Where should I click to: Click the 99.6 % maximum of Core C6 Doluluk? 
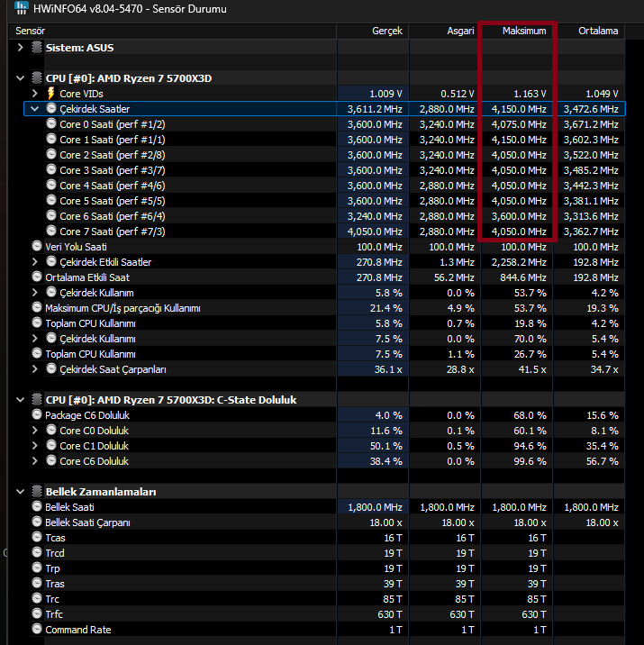tap(530, 461)
